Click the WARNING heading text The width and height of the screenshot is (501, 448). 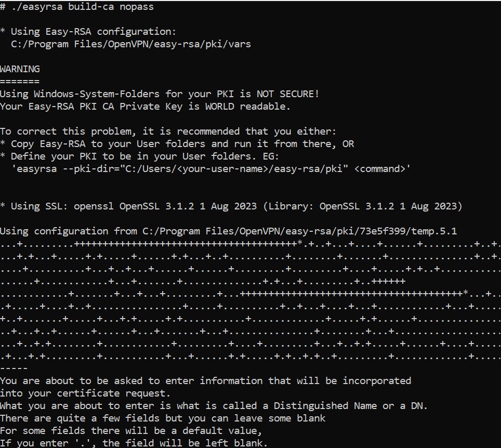20,69
